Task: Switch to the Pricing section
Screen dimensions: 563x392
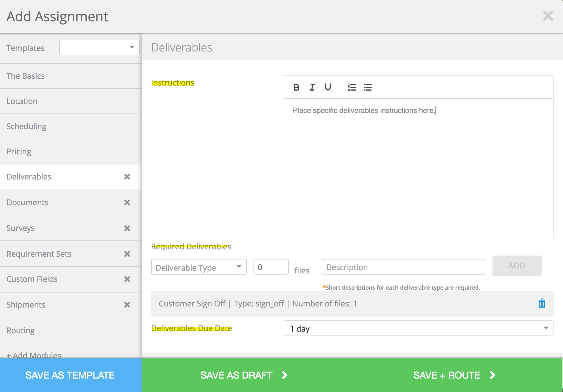Action: [19, 152]
